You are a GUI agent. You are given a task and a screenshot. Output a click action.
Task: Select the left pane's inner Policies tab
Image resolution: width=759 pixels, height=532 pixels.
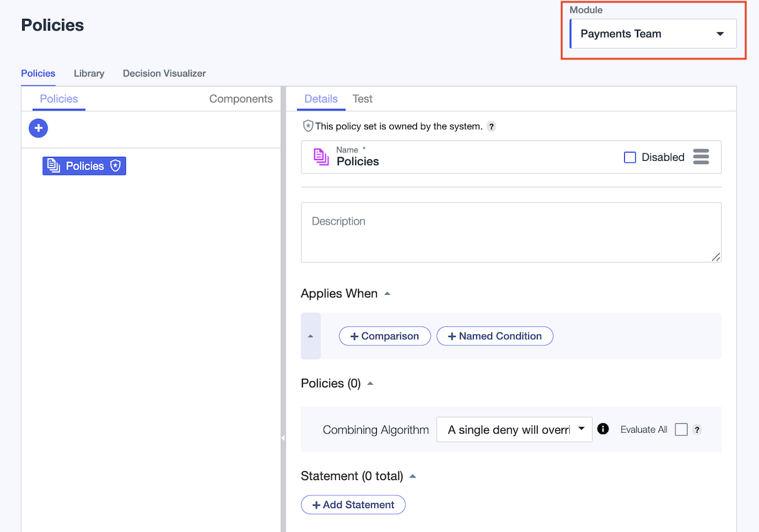[59, 99]
